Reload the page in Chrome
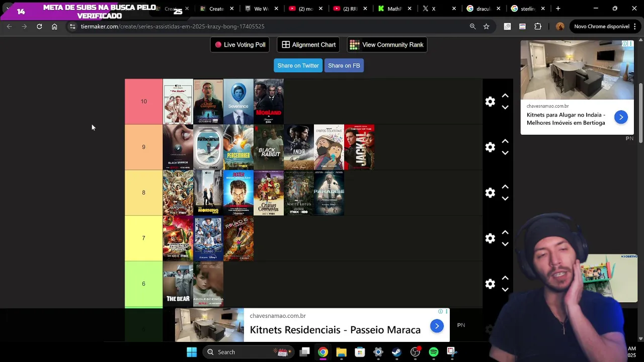Image resolution: width=644 pixels, height=362 pixels. pos(39,26)
